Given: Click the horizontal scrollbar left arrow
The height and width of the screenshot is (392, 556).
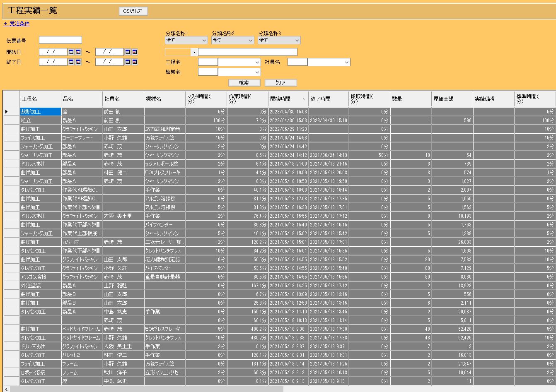Looking at the screenshot, I should pos(6,389).
